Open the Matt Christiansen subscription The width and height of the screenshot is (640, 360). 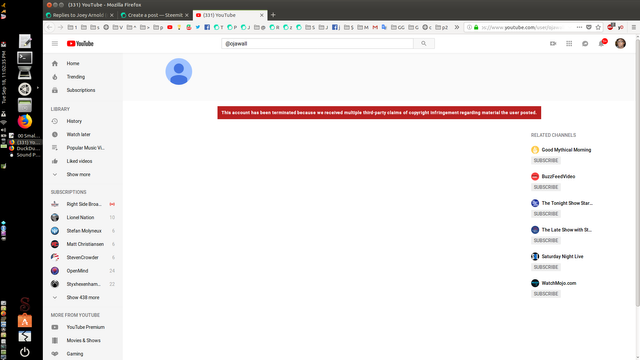[x=83, y=244]
